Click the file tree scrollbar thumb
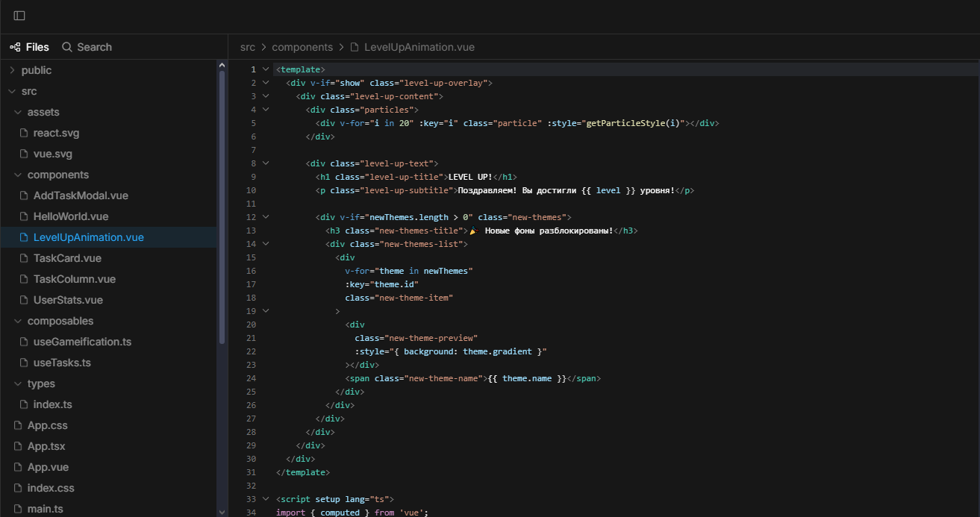The width and height of the screenshot is (980, 517). pos(222,207)
